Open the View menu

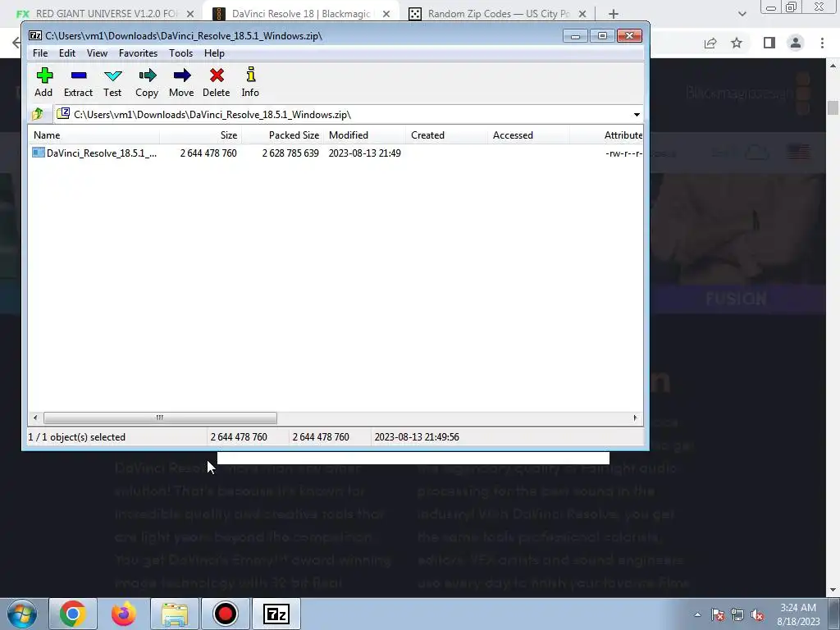[97, 53]
